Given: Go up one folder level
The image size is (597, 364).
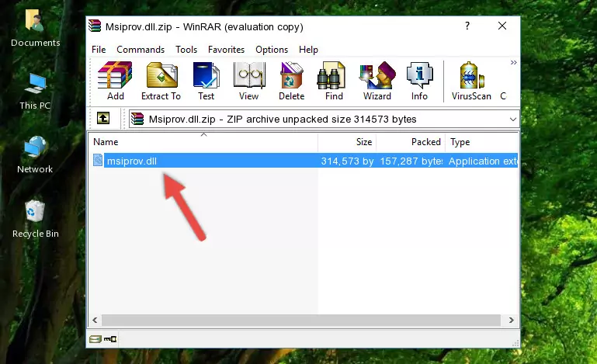Looking at the screenshot, I should coord(103,118).
